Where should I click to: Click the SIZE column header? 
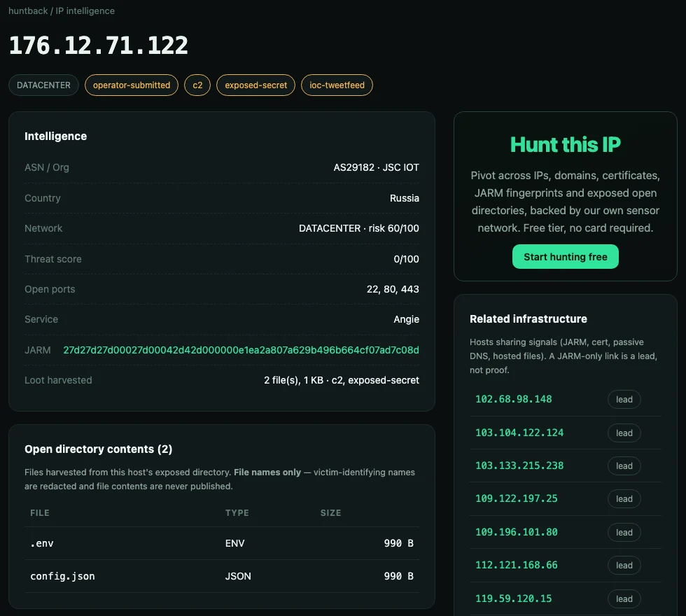tap(330, 512)
